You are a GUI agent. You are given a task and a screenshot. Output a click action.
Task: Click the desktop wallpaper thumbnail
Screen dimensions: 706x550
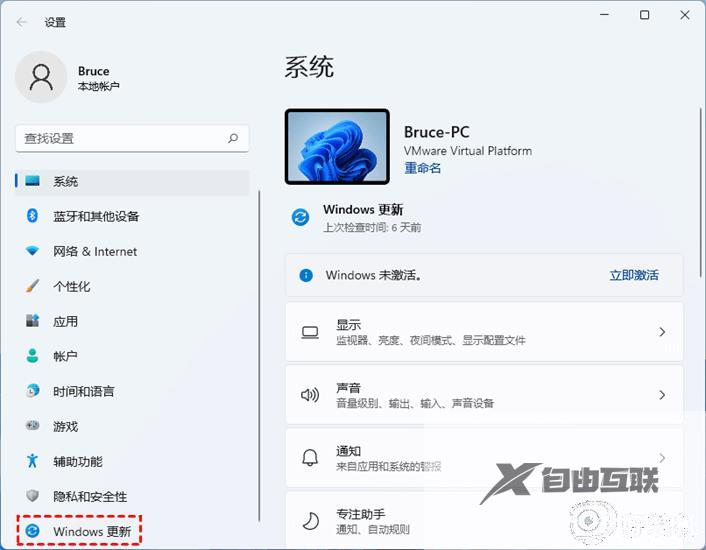[x=337, y=147]
